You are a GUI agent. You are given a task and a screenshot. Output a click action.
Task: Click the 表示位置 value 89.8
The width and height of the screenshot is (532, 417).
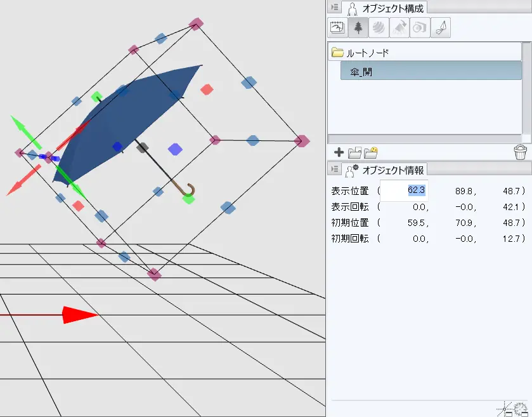click(x=465, y=191)
